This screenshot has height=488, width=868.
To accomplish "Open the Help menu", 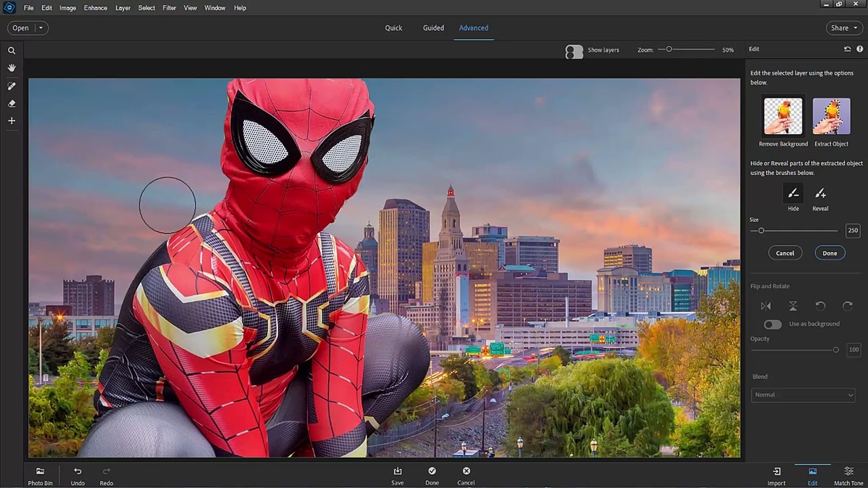I will click(x=240, y=8).
